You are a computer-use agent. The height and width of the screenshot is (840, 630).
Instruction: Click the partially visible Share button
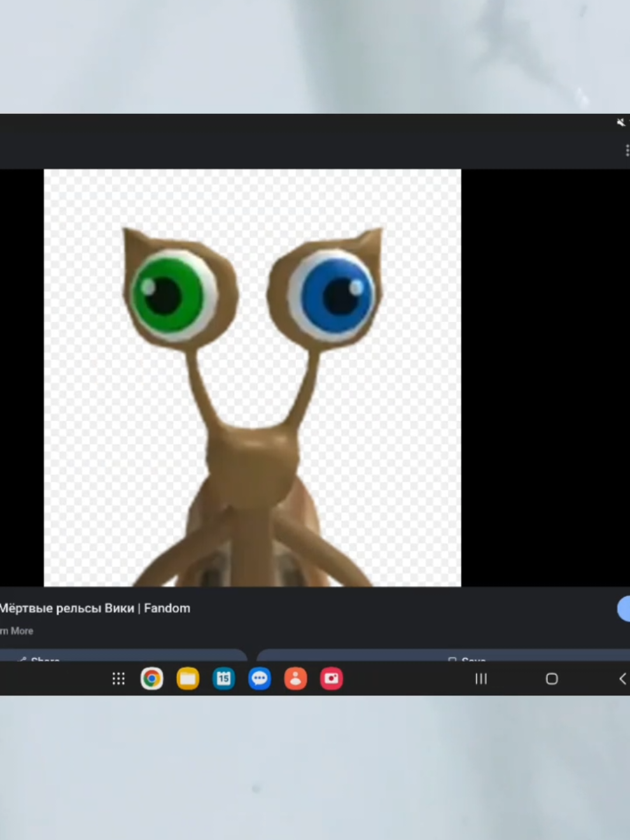click(x=123, y=655)
